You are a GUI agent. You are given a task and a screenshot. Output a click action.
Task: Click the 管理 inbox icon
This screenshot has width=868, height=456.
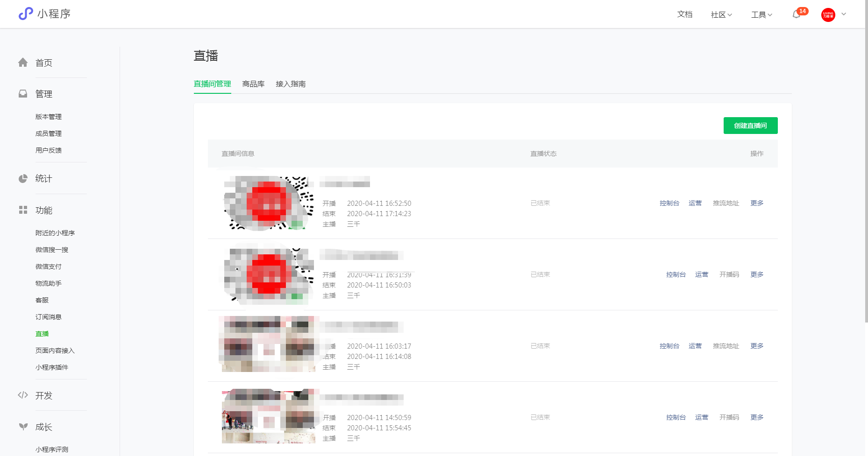click(23, 94)
